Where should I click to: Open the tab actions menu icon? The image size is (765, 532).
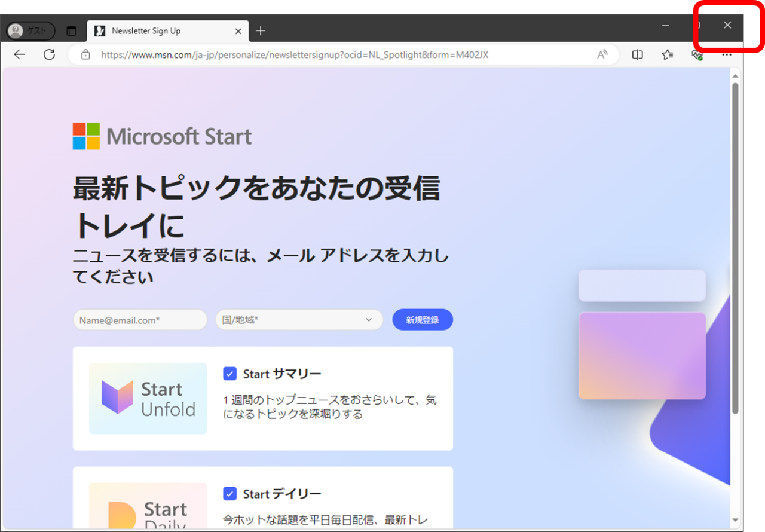point(72,31)
